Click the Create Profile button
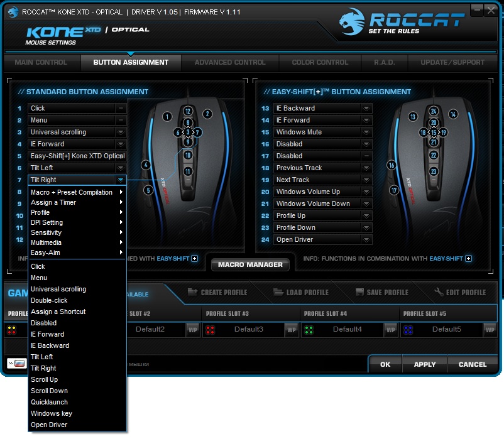Screen dimensions: 504x439 click(217, 292)
